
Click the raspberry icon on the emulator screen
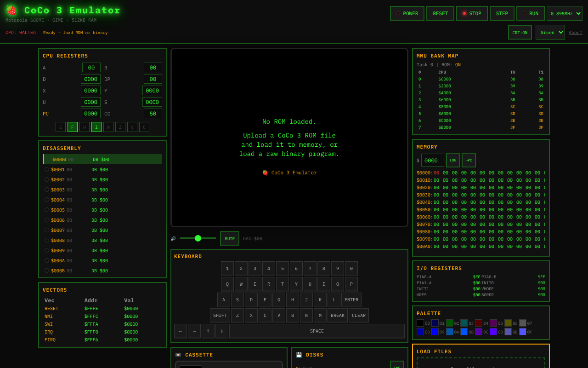click(x=265, y=172)
